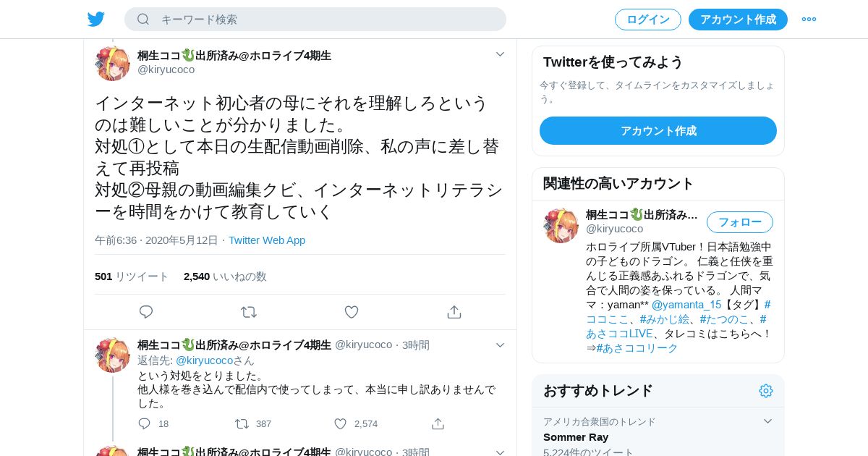Like the main tweet with heart icon
The image size is (868, 456).
point(352,312)
